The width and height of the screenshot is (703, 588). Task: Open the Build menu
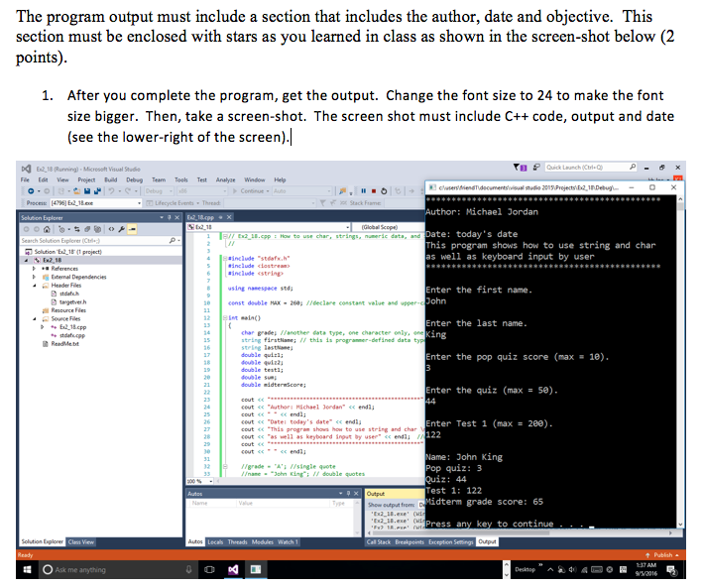(111, 179)
